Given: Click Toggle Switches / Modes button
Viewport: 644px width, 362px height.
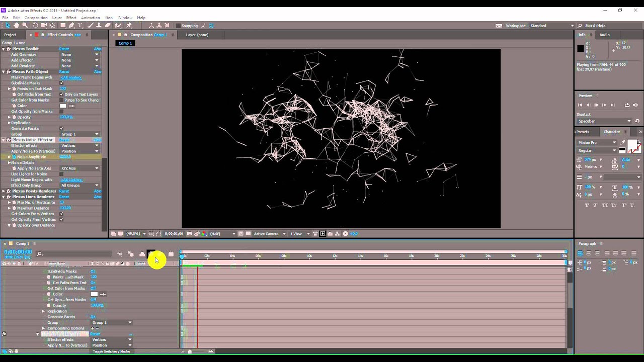Looking at the screenshot, I should pyautogui.click(x=111, y=351).
